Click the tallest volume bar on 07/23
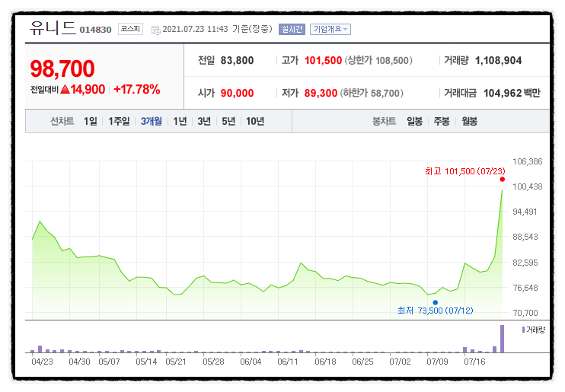 point(503,339)
